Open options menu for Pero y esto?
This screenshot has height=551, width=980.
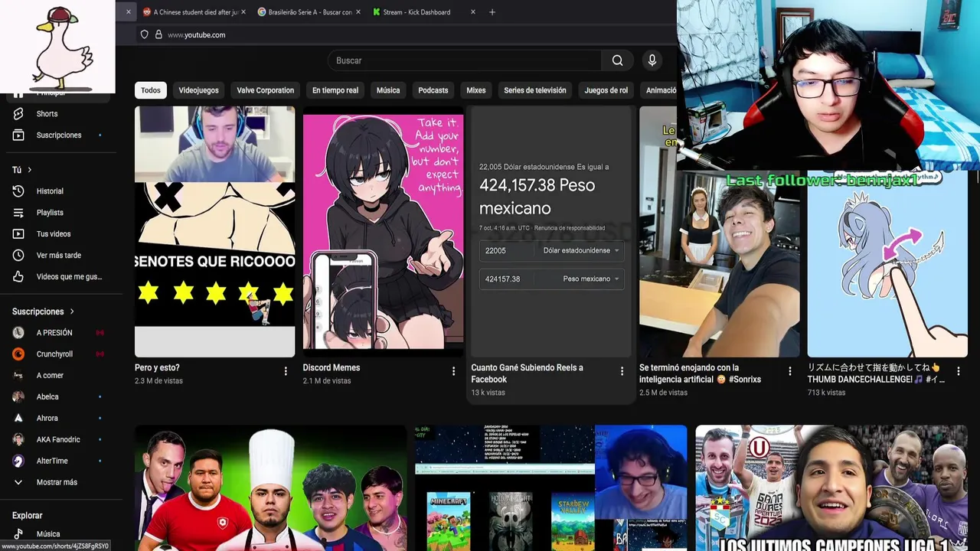click(x=286, y=371)
